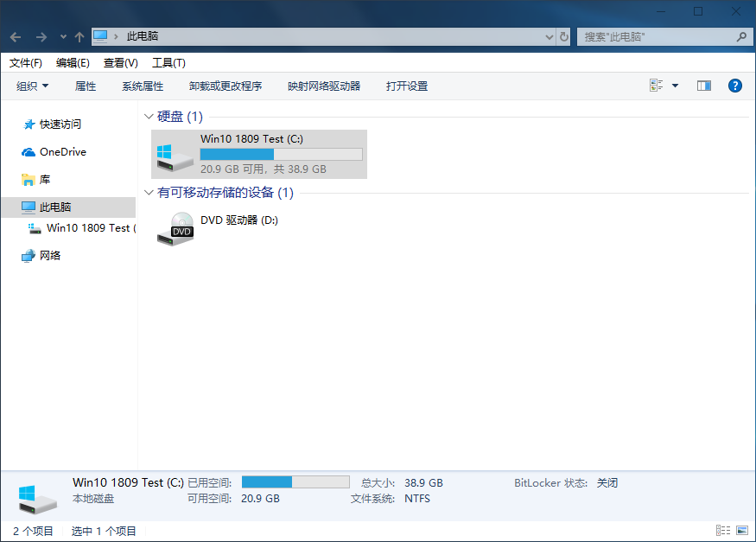Click the 本地磁盘 label in details pane
The width and height of the screenshot is (756, 542).
93,499
